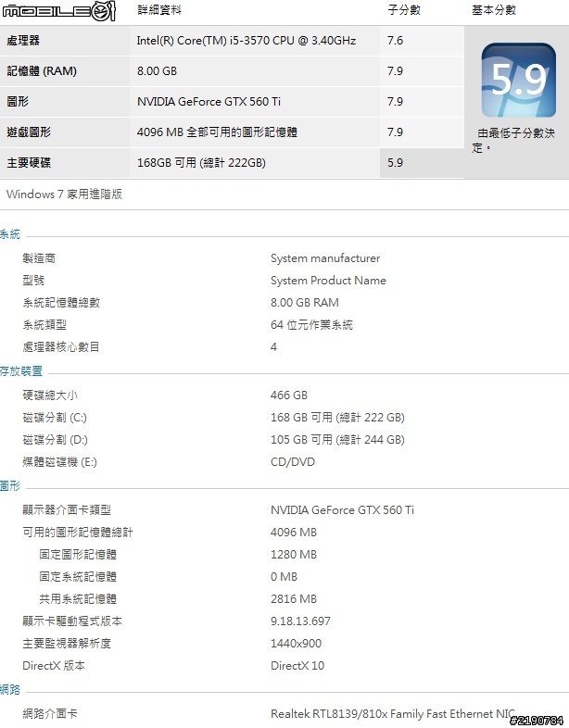Click the System Product Name value
Image resolution: width=569 pixels, height=728 pixels.
[x=328, y=281]
